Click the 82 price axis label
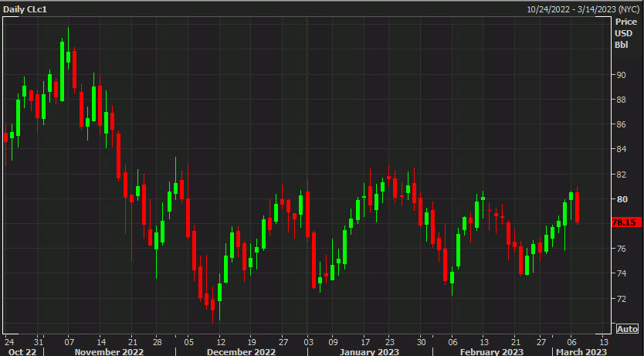644x356 pixels. pyautogui.click(x=622, y=174)
